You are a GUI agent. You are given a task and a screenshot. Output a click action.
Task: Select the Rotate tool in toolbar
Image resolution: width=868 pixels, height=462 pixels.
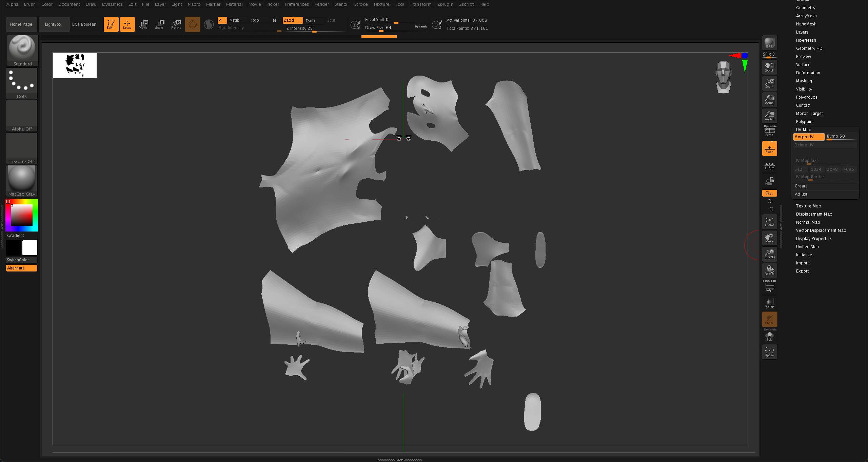(176, 24)
